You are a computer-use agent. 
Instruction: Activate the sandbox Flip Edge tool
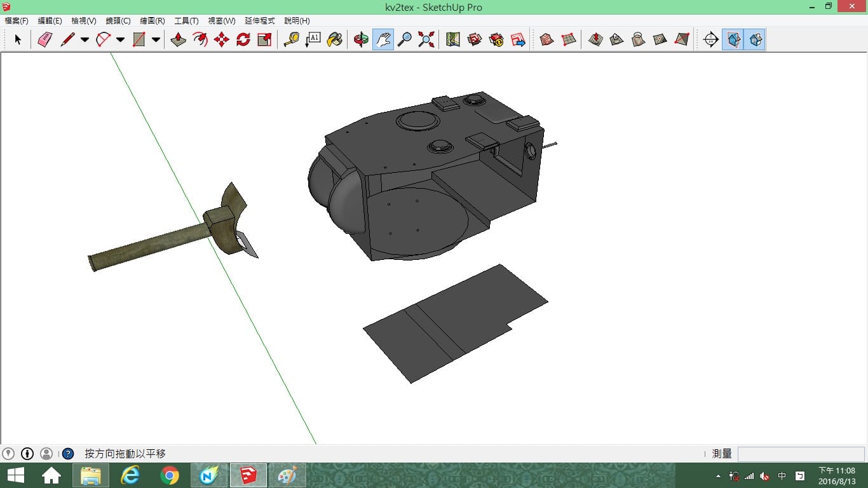pyautogui.click(x=682, y=39)
